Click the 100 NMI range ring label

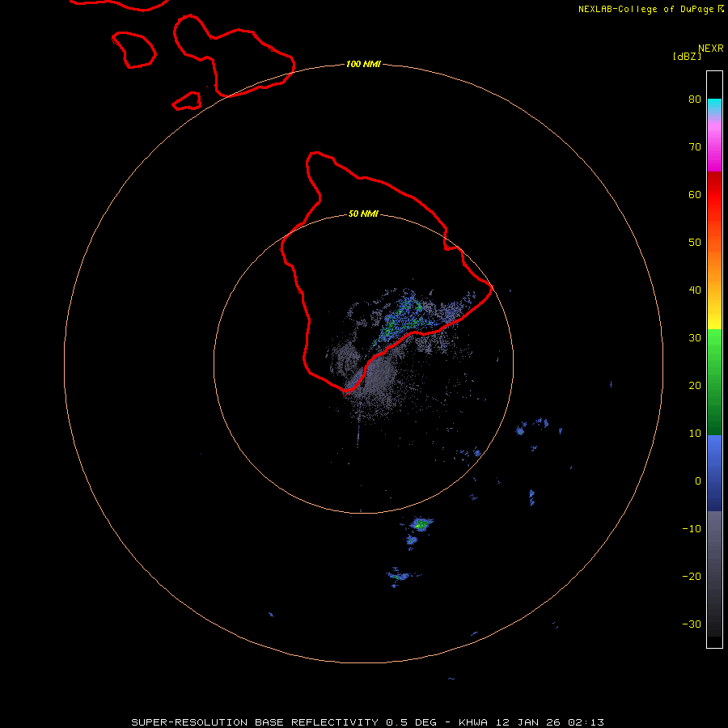click(x=363, y=64)
